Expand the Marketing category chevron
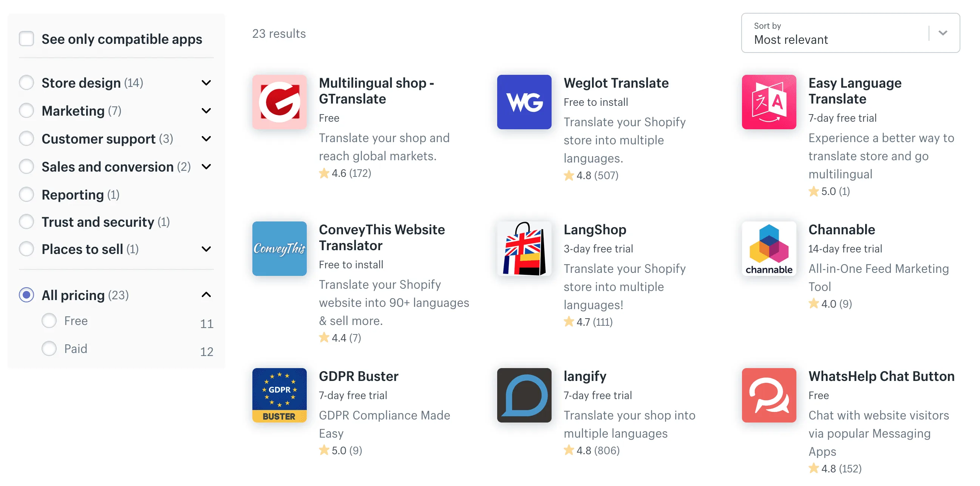Image resolution: width=980 pixels, height=486 pixels. (x=206, y=111)
